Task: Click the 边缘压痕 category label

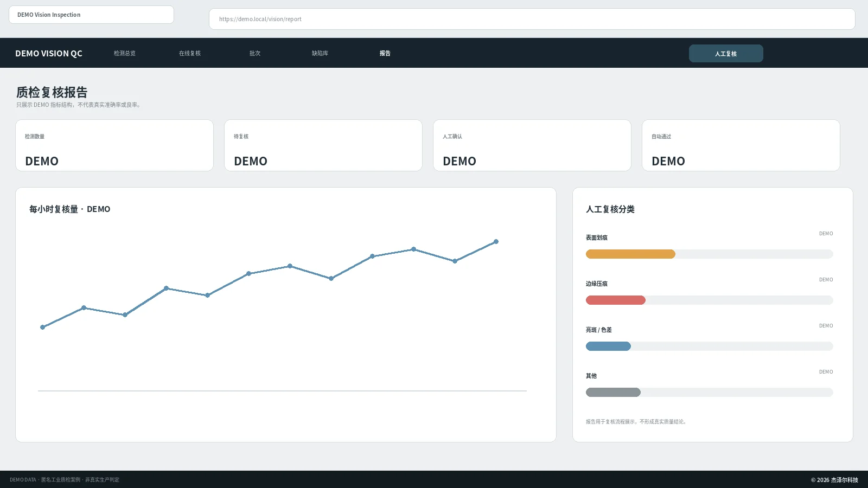Action: [x=597, y=284]
